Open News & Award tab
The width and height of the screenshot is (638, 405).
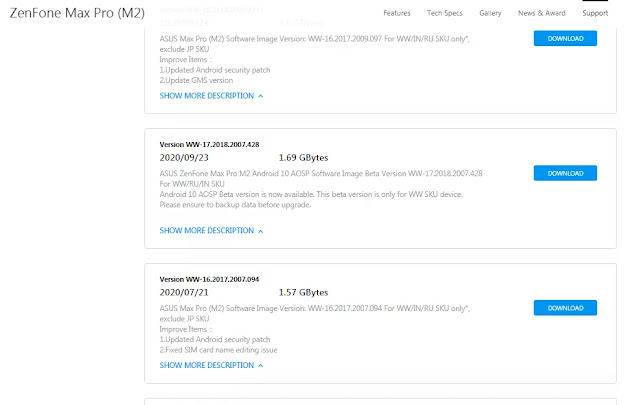point(542,13)
